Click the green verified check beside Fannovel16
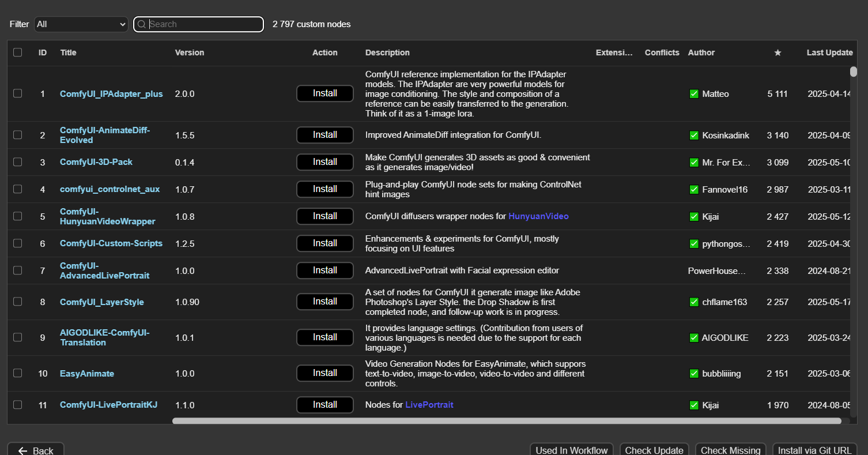Viewport: 868px width, 455px height. coord(694,189)
